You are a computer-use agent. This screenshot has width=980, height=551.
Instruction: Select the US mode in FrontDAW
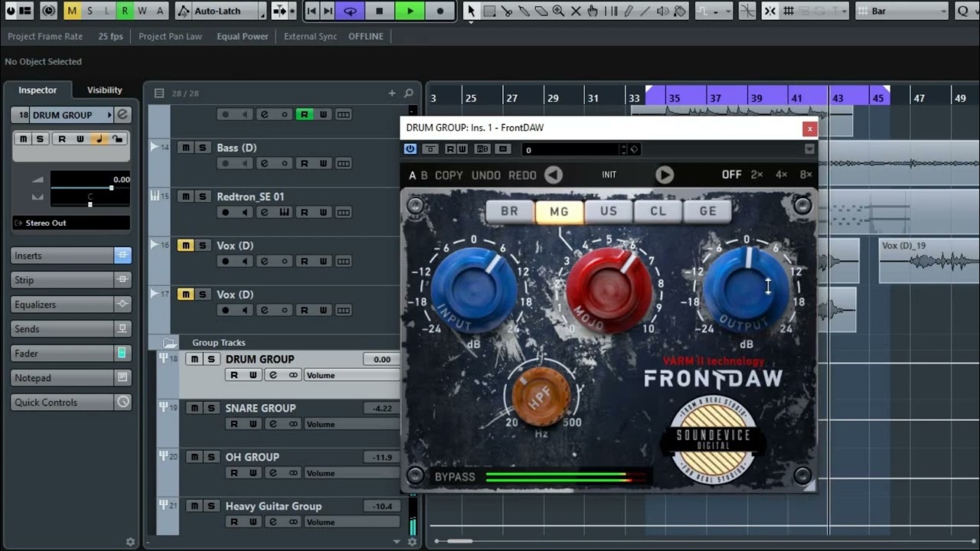[609, 211]
